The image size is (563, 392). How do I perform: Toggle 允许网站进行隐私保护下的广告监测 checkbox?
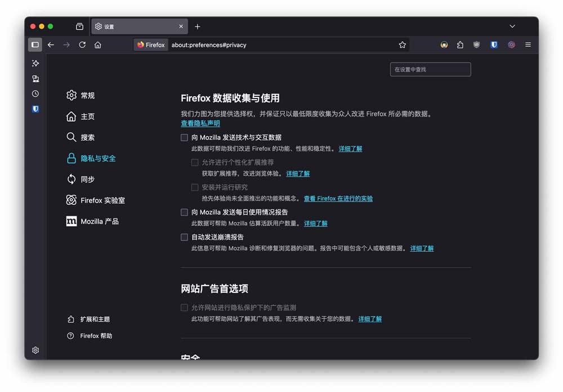(184, 308)
